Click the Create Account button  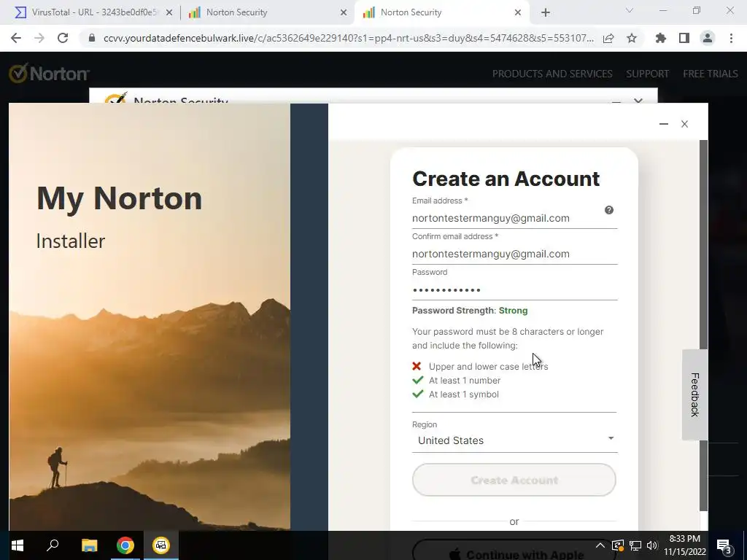(514, 480)
